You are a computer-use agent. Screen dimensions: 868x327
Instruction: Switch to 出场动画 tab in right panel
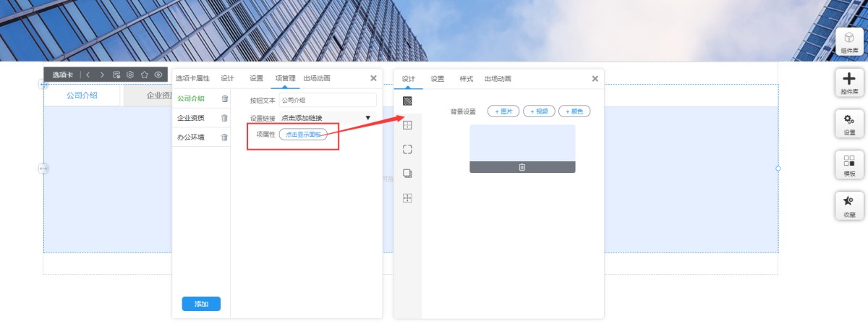pos(498,79)
